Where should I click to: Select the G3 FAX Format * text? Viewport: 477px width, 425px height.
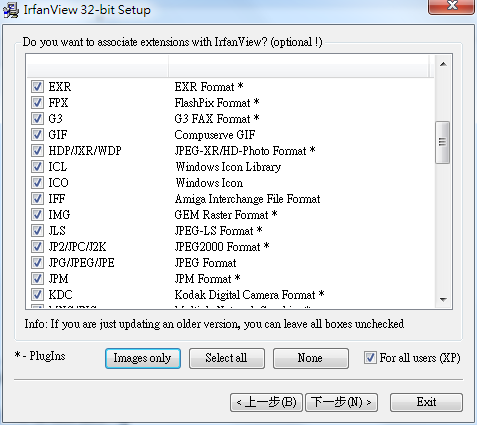click(x=217, y=119)
